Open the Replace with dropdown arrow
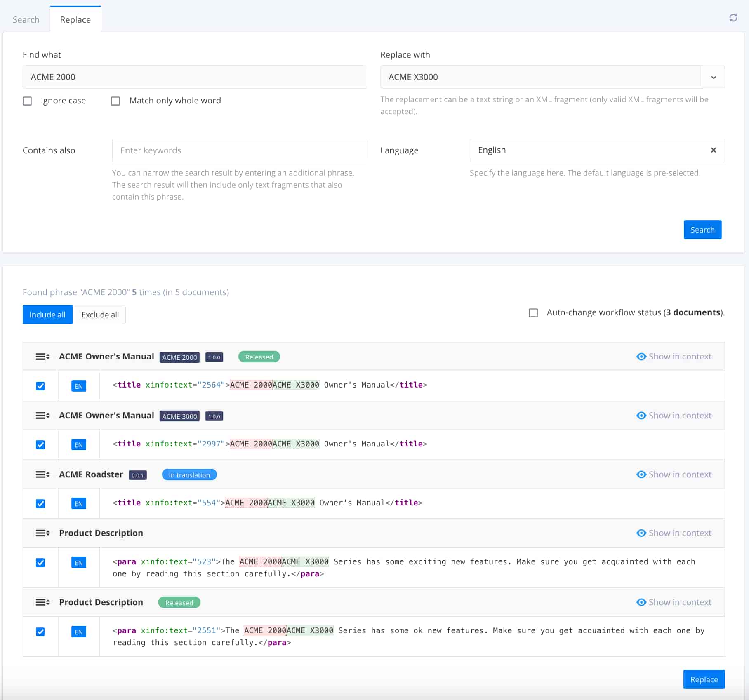Screen dimensions: 749x700 point(713,77)
